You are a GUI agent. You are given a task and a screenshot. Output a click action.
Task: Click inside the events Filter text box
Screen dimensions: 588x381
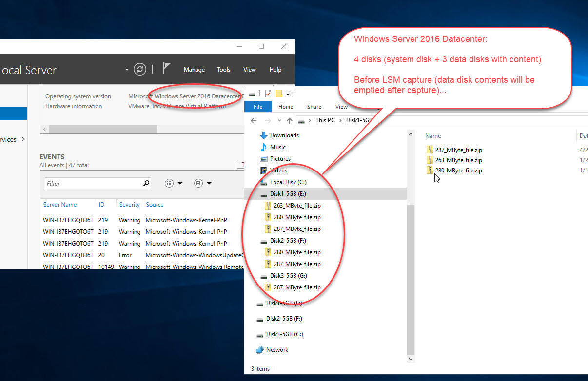tap(93, 184)
